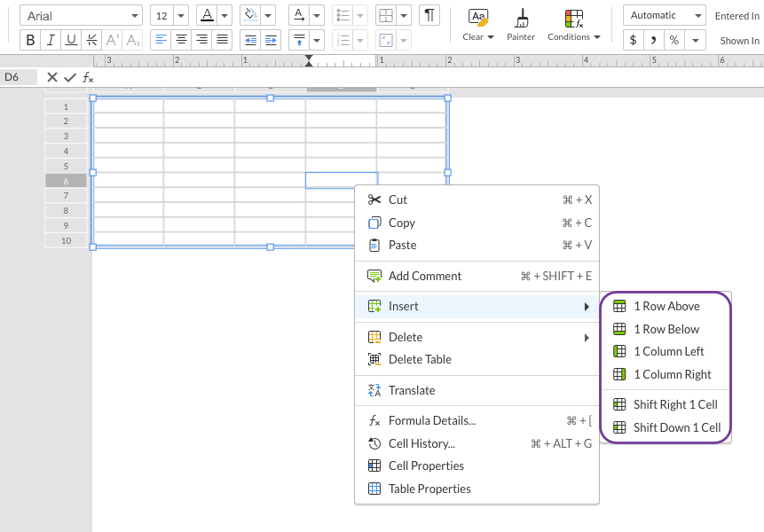
Task: Select Translate in context menu
Action: point(477,390)
